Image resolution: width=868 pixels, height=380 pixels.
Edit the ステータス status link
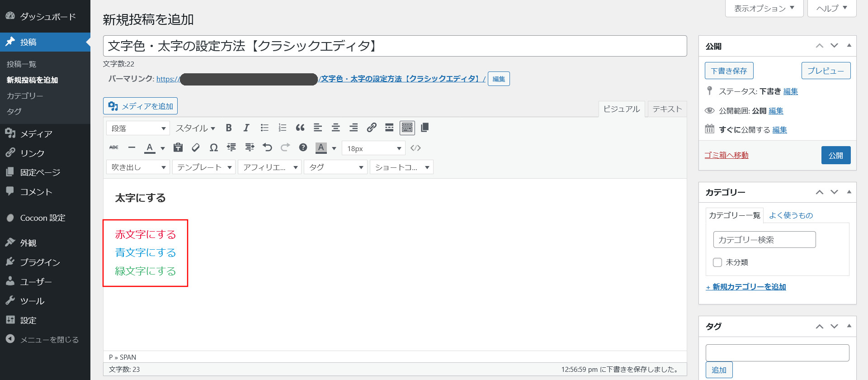click(x=791, y=91)
